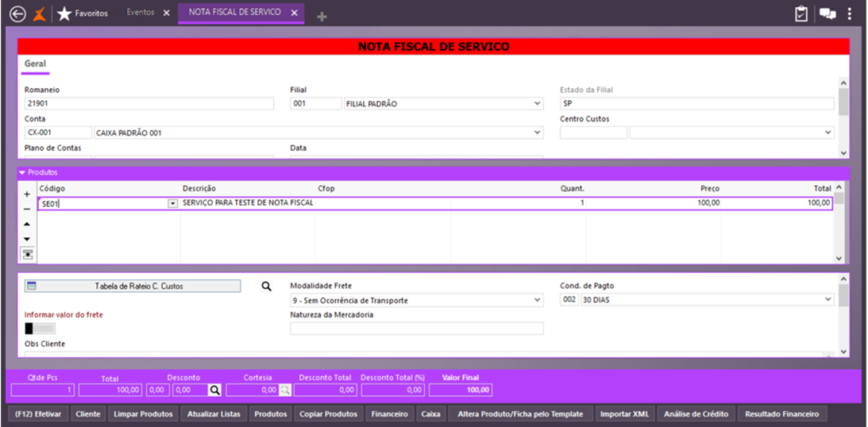This screenshot has height=427, width=868.
Task: Add a product row with plus icon
Action: [x=27, y=194]
